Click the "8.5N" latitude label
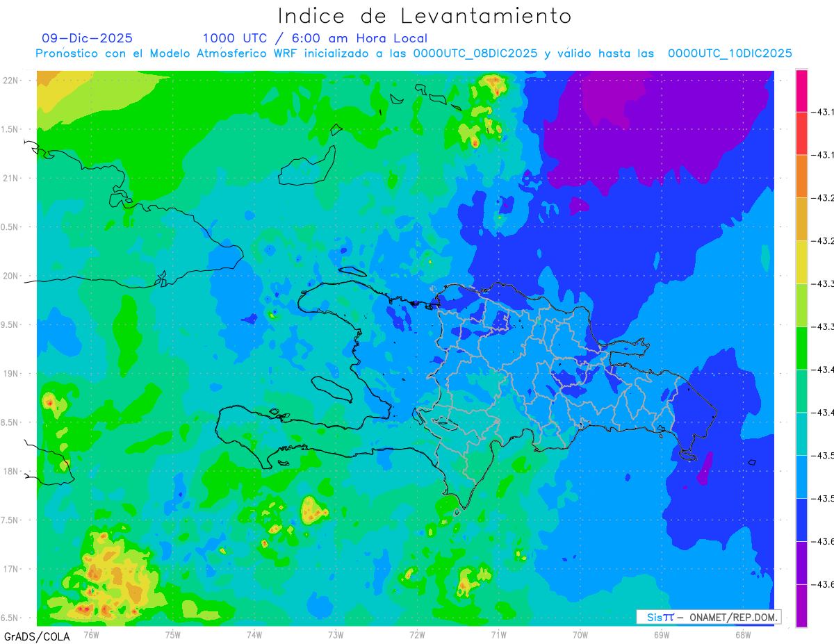The width and height of the screenshot is (834, 644). point(10,422)
